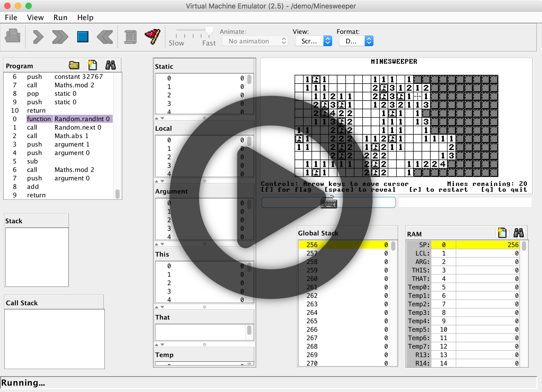Image resolution: width=542 pixels, height=392 pixels.
Task: Click the keyboard icon below the screen
Action: pyautogui.click(x=329, y=203)
